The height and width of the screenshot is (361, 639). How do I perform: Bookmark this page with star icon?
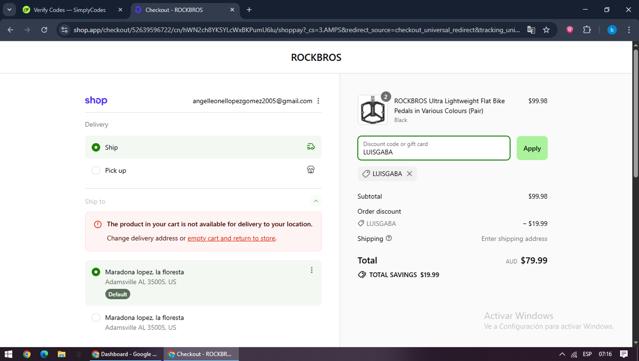(546, 30)
